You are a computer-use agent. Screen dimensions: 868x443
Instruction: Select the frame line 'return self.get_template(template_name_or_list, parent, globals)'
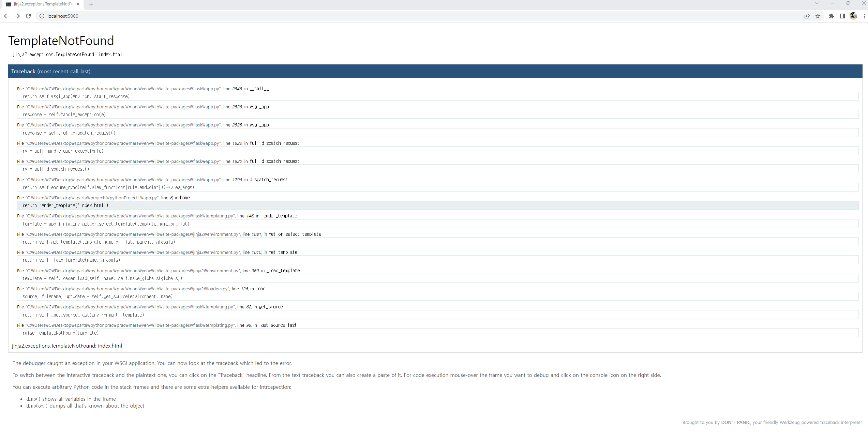tap(438, 242)
